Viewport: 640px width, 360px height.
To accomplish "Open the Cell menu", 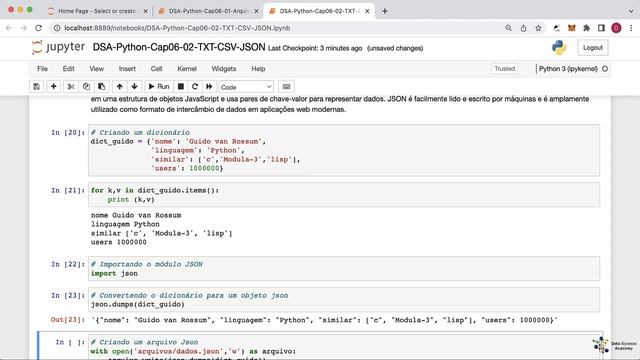I will point(156,69).
